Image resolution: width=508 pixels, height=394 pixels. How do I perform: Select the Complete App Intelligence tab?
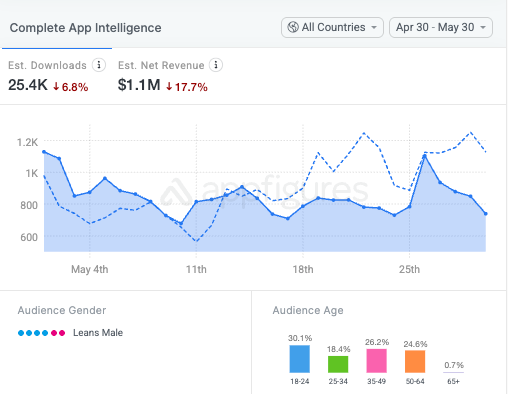pyautogui.click(x=85, y=28)
